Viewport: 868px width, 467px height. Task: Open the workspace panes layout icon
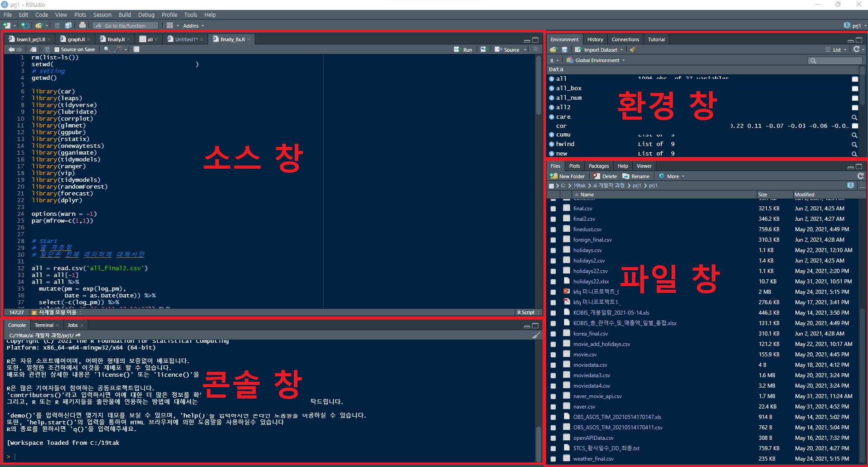[170, 25]
